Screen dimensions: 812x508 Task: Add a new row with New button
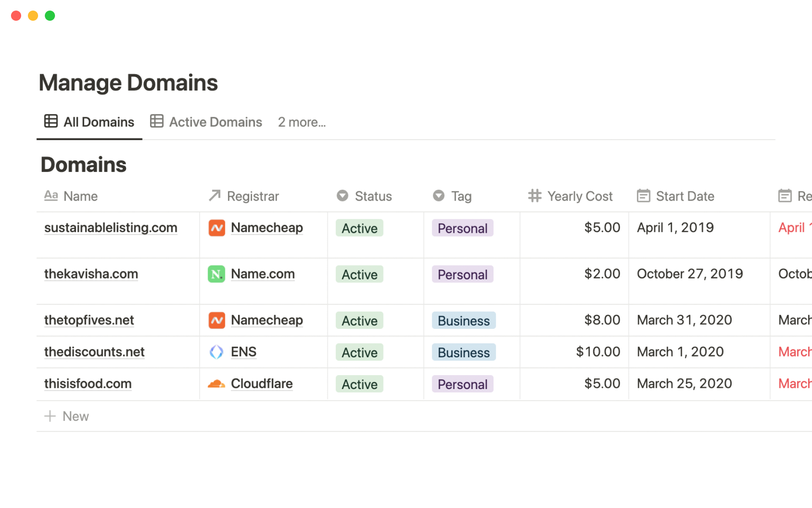[x=67, y=416]
